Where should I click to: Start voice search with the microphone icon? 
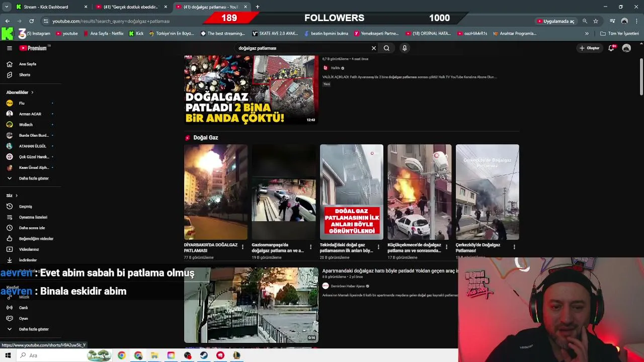coord(405,48)
